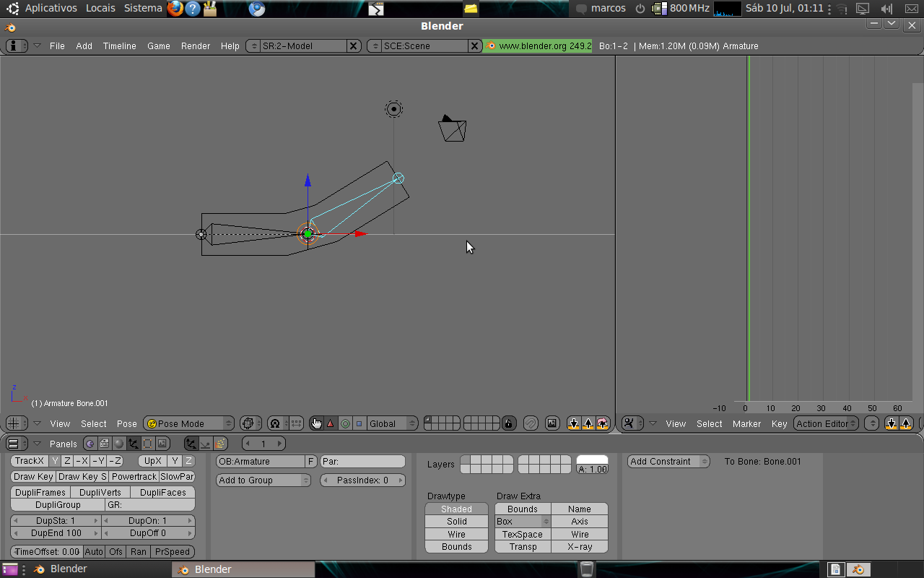Image resolution: width=924 pixels, height=578 pixels.
Task: Enable the X-ray draw extra toggle
Action: click(x=580, y=547)
